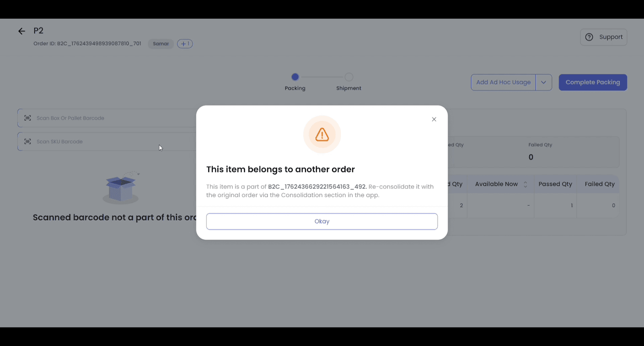Image resolution: width=644 pixels, height=346 pixels.
Task: Focus the Scan Box Or Pallet Barcode field
Action: pos(113,118)
